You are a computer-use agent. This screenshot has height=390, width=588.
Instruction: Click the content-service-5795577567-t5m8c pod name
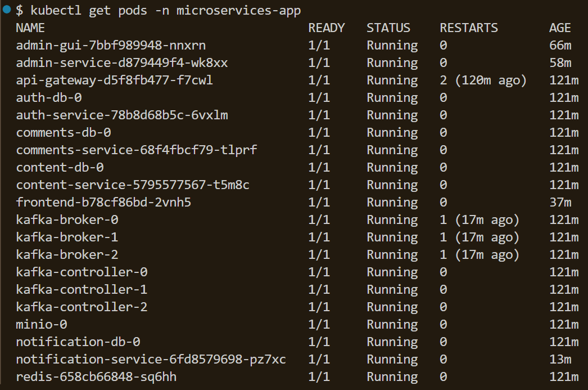[133, 185]
